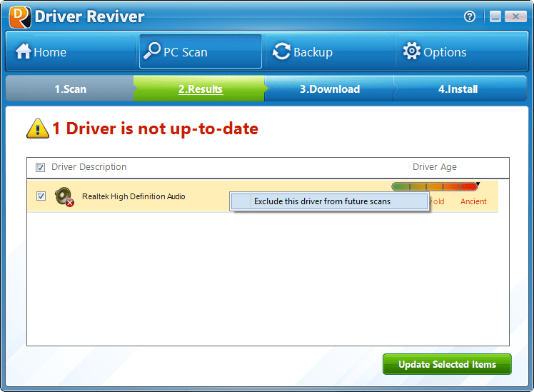
Task: Open the Options tab
Action: 461,52
